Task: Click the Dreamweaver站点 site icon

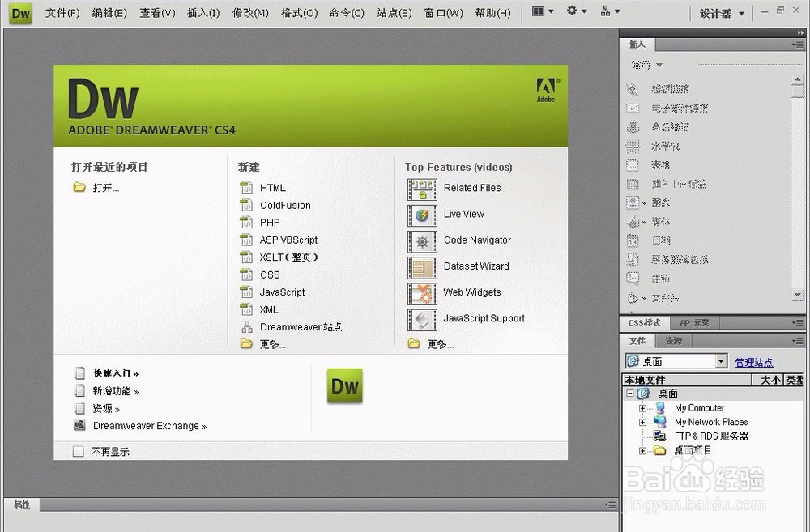Action: tap(247, 327)
